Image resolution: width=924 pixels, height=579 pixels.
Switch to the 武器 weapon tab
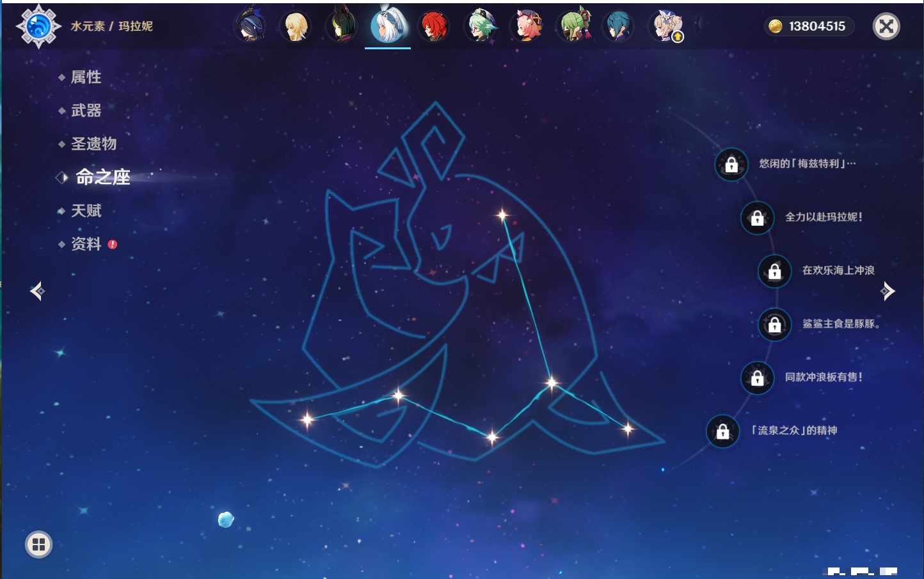pyautogui.click(x=86, y=111)
